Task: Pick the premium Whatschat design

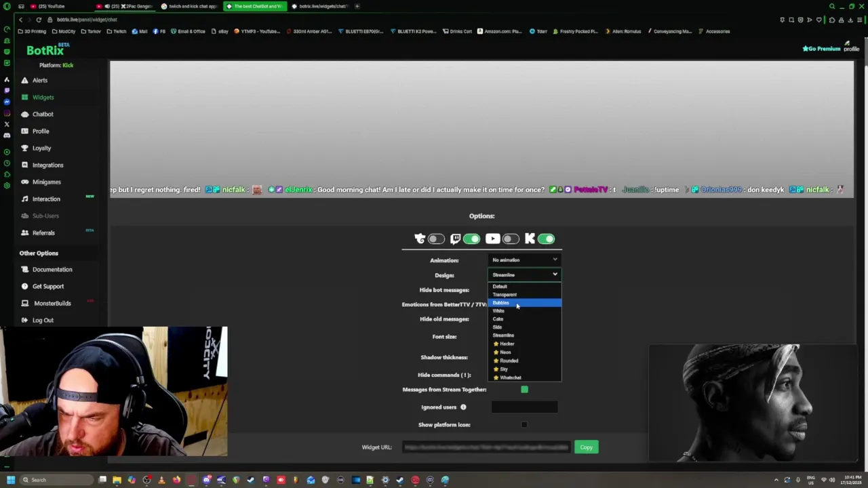Action: (x=524, y=378)
